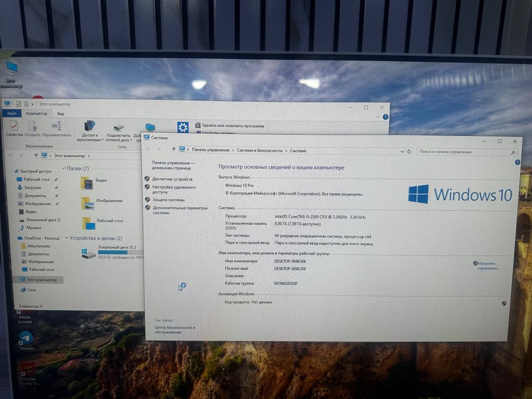Open Панель управления — домашняя страница

[x=173, y=165]
